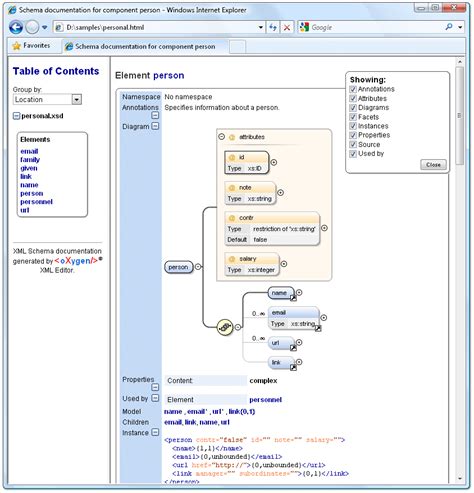This screenshot has width=474, height=493.
Task: Collapse the personal.xsd tree node
Action: [16, 116]
